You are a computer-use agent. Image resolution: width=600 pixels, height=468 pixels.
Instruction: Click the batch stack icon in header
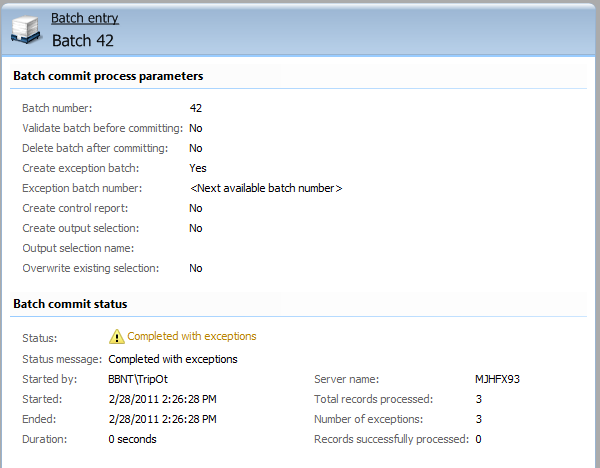(26, 30)
